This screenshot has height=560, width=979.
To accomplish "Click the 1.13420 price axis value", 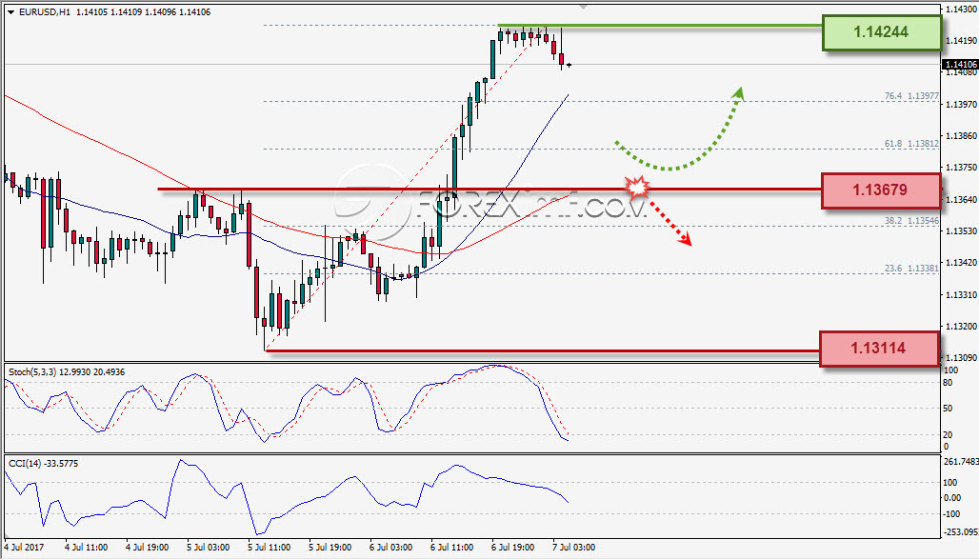I will pos(961,263).
